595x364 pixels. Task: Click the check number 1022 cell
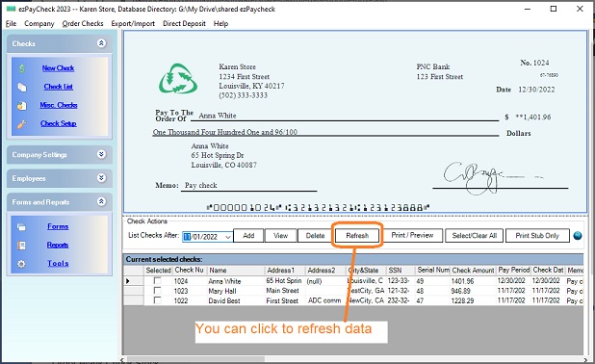pos(189,300)
